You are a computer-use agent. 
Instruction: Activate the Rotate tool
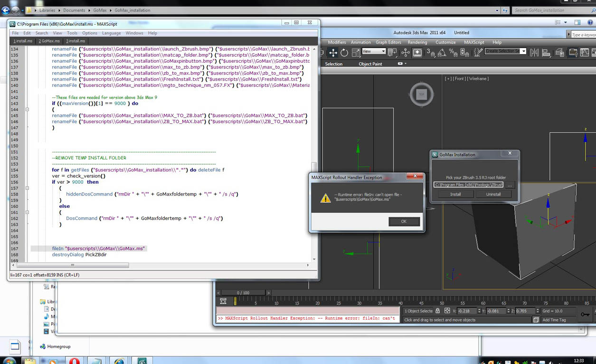click(344, 52)
